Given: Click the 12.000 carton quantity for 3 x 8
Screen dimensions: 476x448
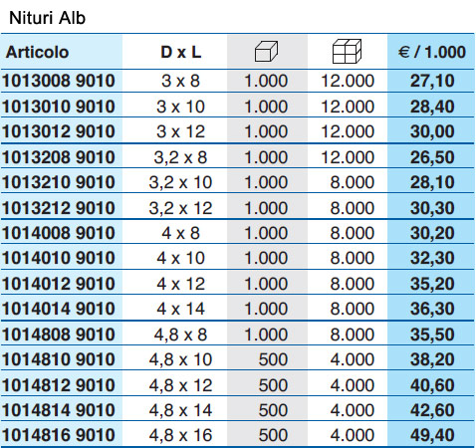Looking at the screenshot, I should (348, 81).
